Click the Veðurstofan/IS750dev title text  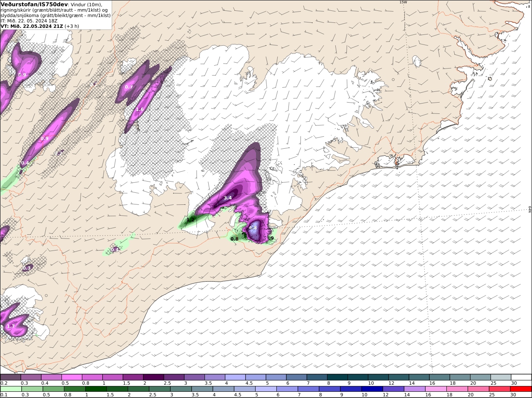tap(34, 4)
